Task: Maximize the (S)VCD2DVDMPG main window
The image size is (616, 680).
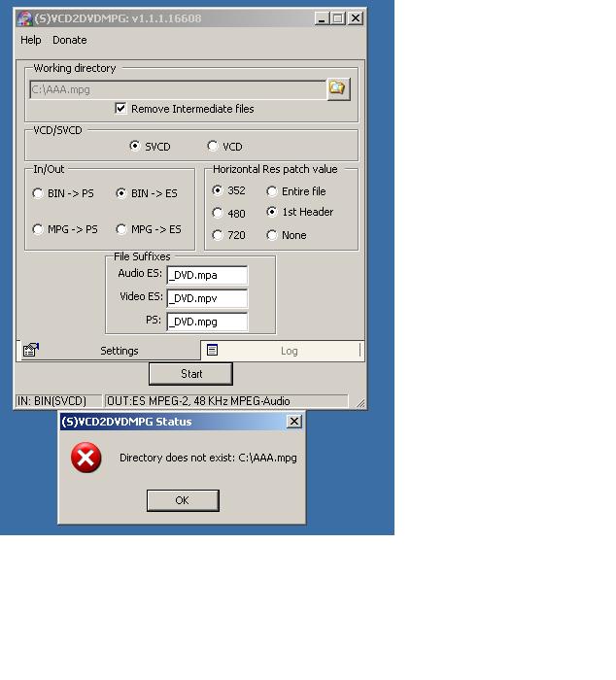Action: click(337, 18)
